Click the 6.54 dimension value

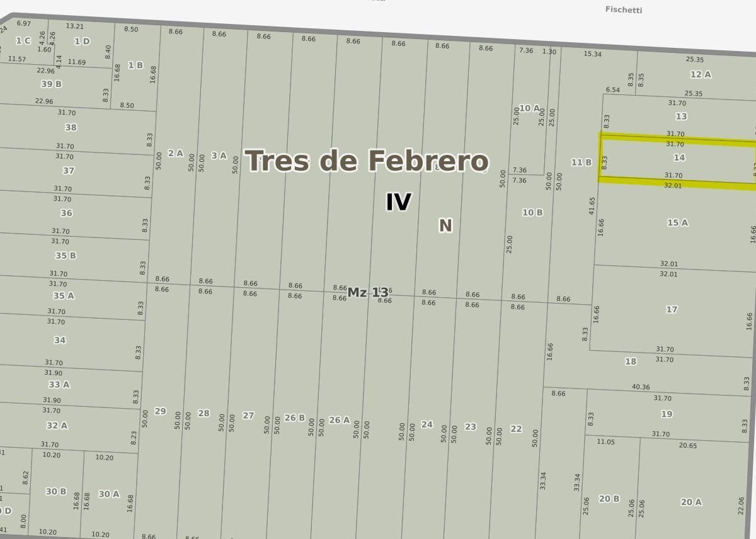(x=613, y=90)
